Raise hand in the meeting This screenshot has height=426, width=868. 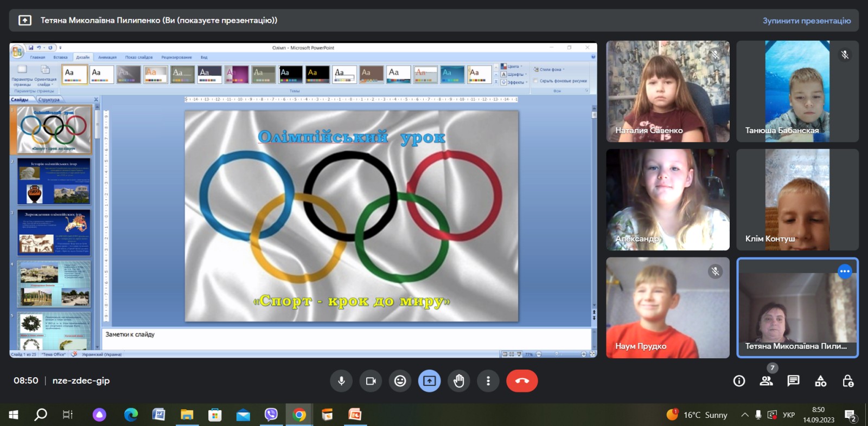459,381
